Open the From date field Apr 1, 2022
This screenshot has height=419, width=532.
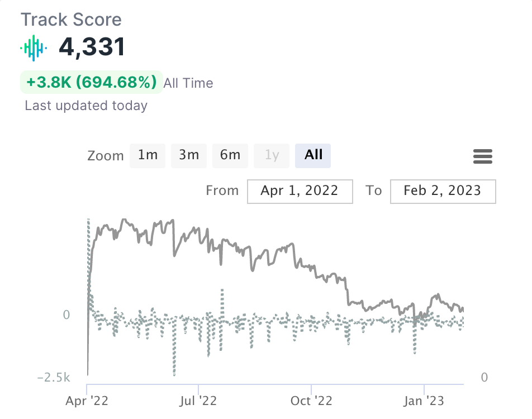click(300, 191)
